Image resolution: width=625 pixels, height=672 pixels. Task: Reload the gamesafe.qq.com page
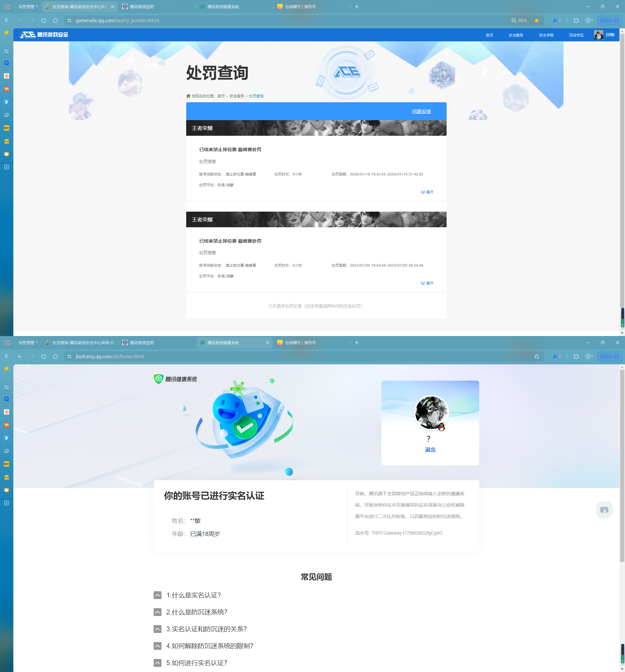[x=44, y=21]
